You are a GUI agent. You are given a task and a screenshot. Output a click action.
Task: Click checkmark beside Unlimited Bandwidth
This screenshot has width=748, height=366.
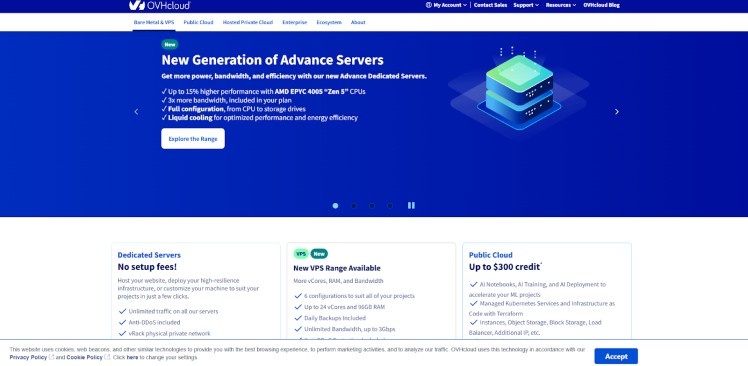[x=298, y=329]
